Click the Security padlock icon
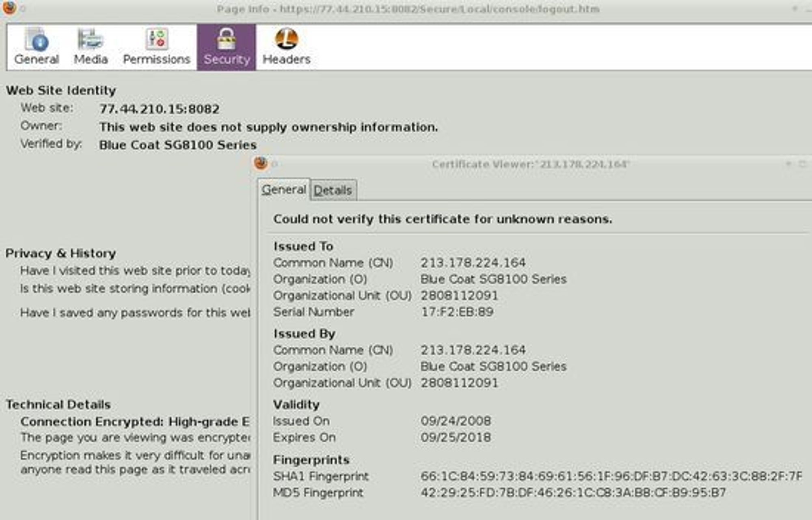Screen dimensions: 812x520 point(226,39)
